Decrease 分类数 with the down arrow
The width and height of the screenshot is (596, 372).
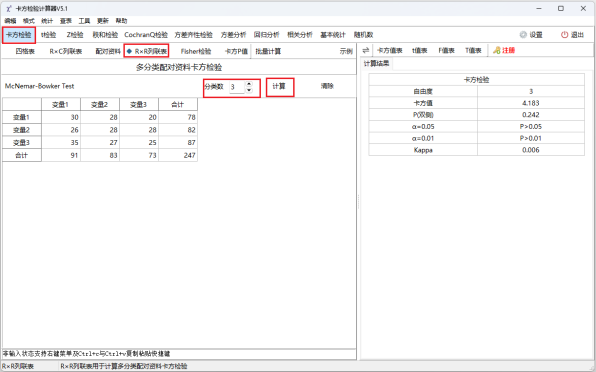coord(249,90)
